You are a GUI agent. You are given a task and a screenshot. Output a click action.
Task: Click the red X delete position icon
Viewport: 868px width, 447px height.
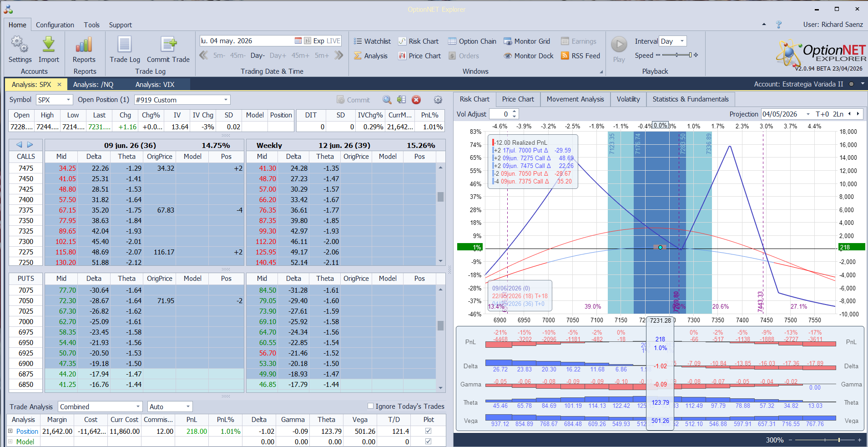point(416,100)
